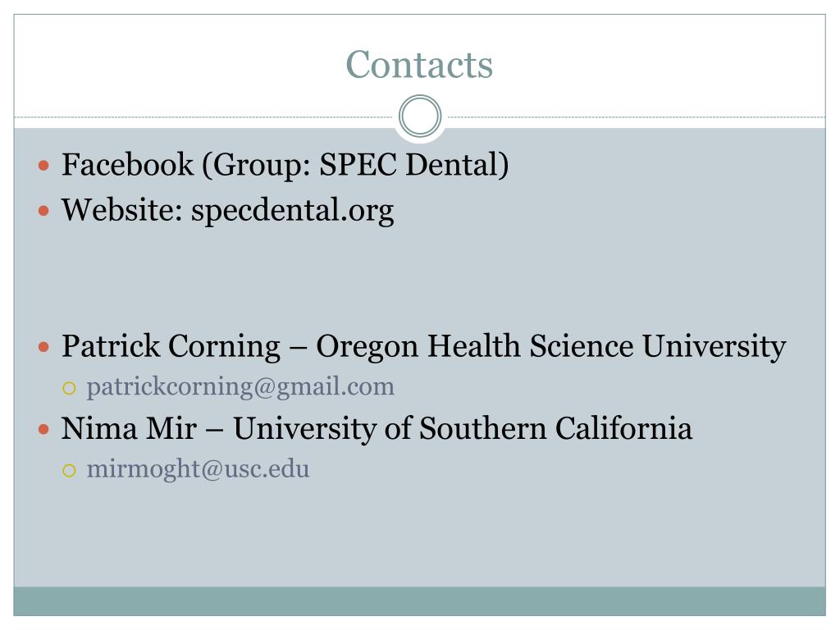Select the Facebook (Group: SPEC Dental) line
This screenshot has height=630, width=840.
click(x=285, y=164)
